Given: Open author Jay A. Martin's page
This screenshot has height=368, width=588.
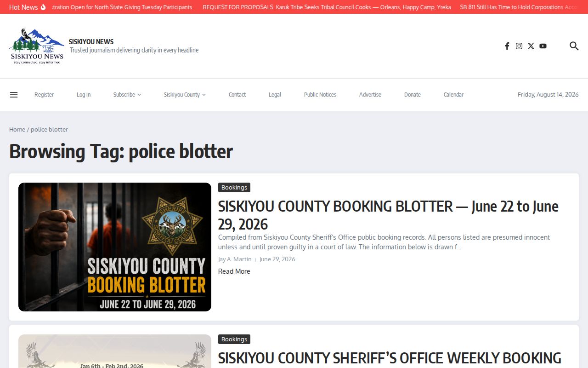Looking at the screenshot, I should click(x=235, y=259).
